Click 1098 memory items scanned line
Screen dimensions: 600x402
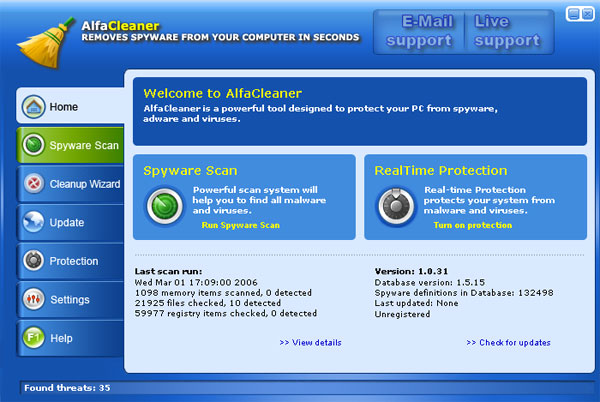[x=223, y=293]
